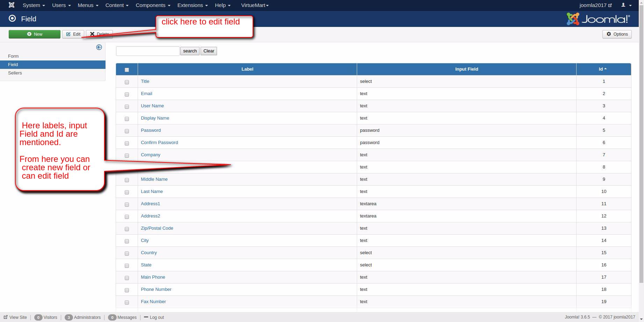The height and width of the screenshot is (322, 644).
Task: Click the Edit toolbar button
Action: tap(73, 34)
